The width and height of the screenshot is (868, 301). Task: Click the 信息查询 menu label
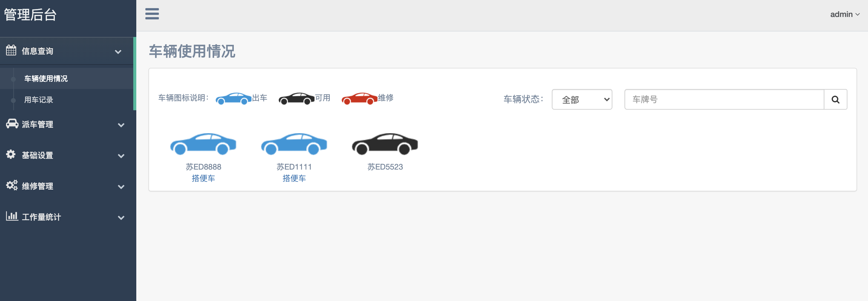37,51
